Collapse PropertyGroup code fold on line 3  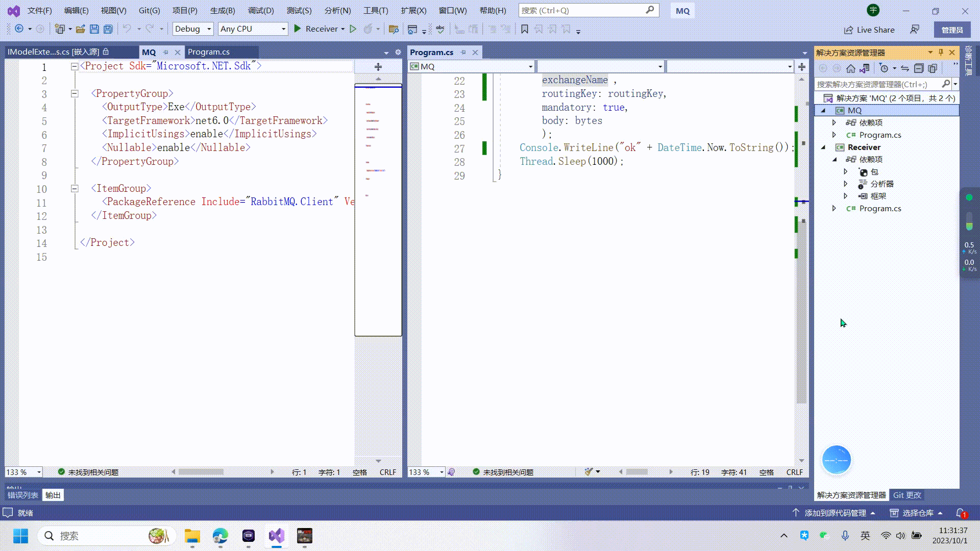click(x=75, y=94)
